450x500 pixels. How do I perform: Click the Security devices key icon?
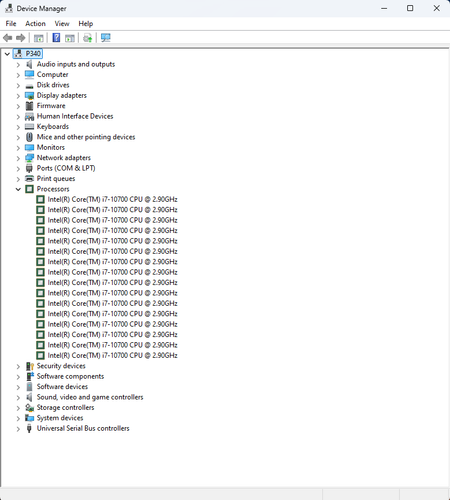click(x=30, y=366)
